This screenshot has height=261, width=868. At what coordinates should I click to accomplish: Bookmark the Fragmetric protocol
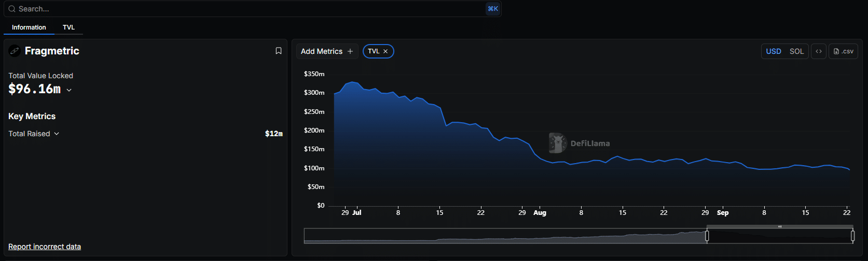point(279,51)
